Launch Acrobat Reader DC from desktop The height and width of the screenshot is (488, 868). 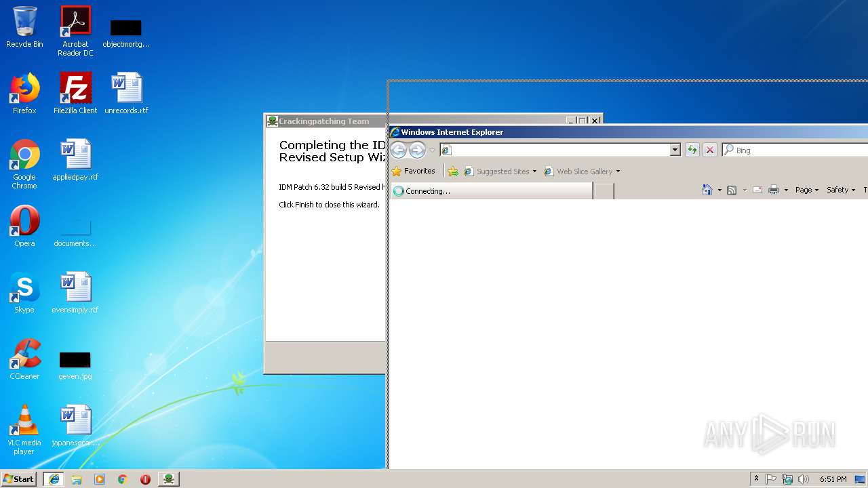[x=75, y=31]
